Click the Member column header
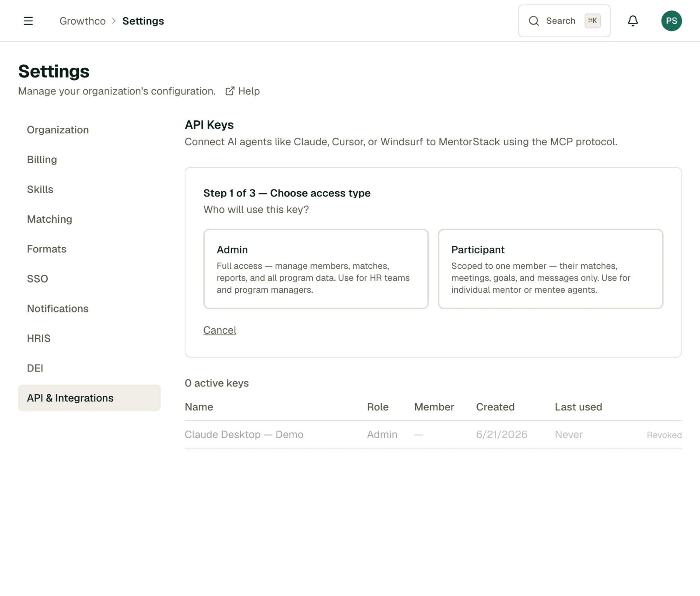Image resolution: width=700 pixels, height=596 pixels. pyautogui.click(x=434, y=407)
